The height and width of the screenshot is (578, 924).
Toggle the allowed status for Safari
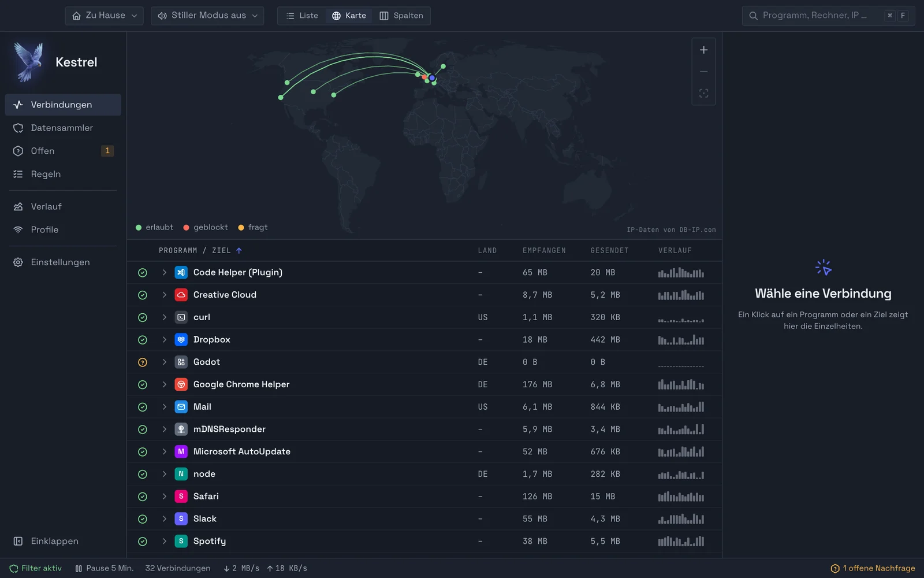click(143, 497)
